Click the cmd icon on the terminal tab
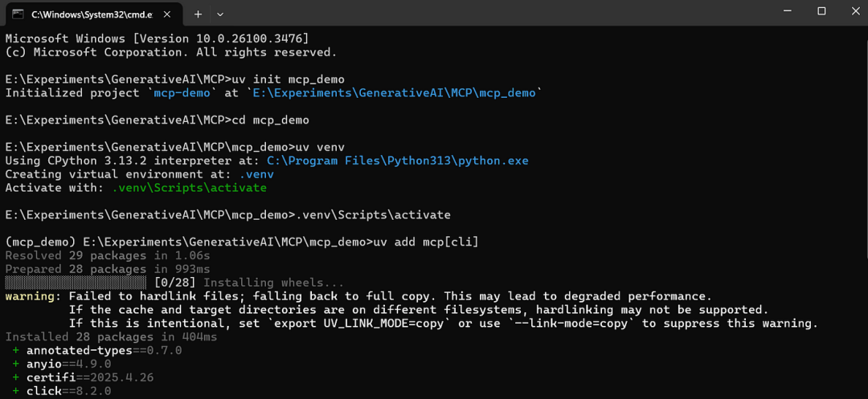 17,14
